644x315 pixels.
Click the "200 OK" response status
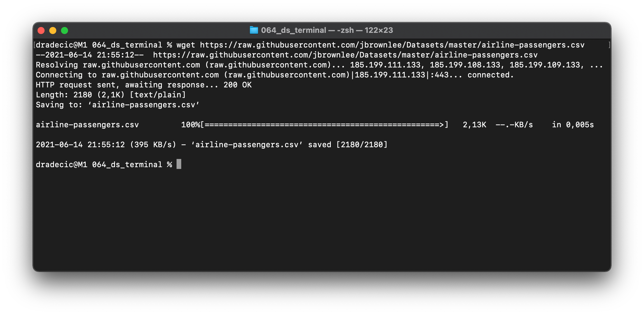coord(238,85)
